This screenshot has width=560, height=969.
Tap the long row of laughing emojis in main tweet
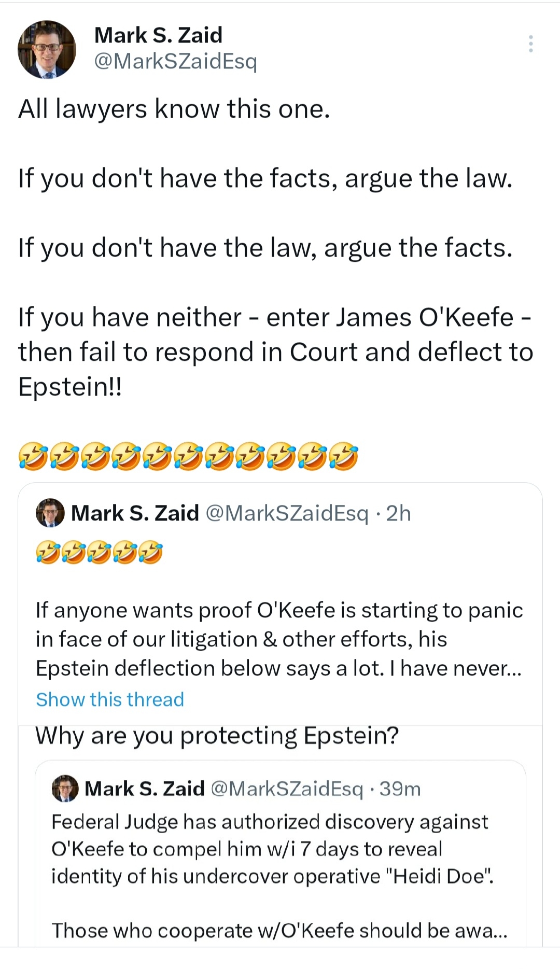point(188,456)
